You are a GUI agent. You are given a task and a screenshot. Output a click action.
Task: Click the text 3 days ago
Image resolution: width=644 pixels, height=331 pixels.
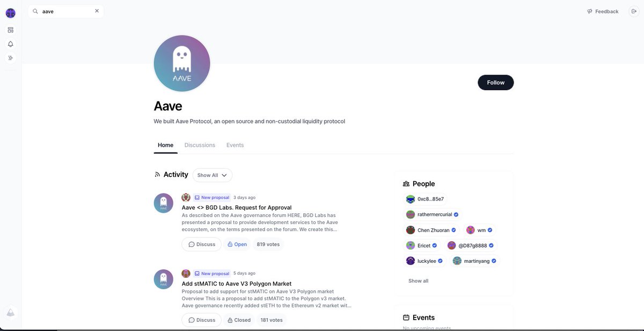[244, 198]
